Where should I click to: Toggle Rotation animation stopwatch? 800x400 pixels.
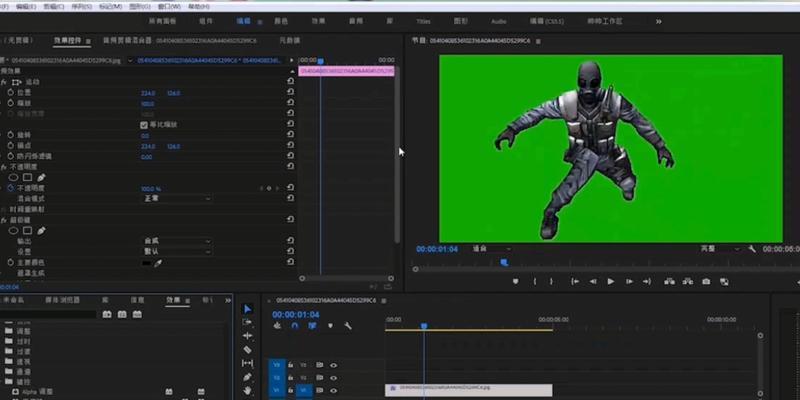[x=10, y=135]
